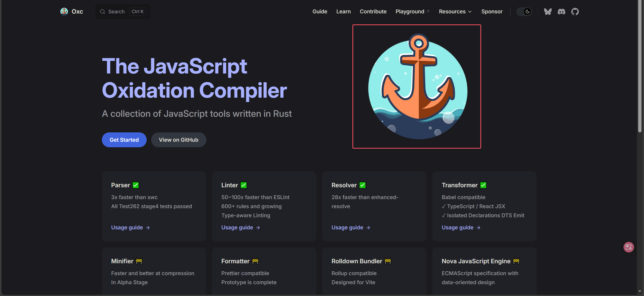Click the Parser green checkmark icon
Viewport: 644px width, 296px height.
click(136, 185)
